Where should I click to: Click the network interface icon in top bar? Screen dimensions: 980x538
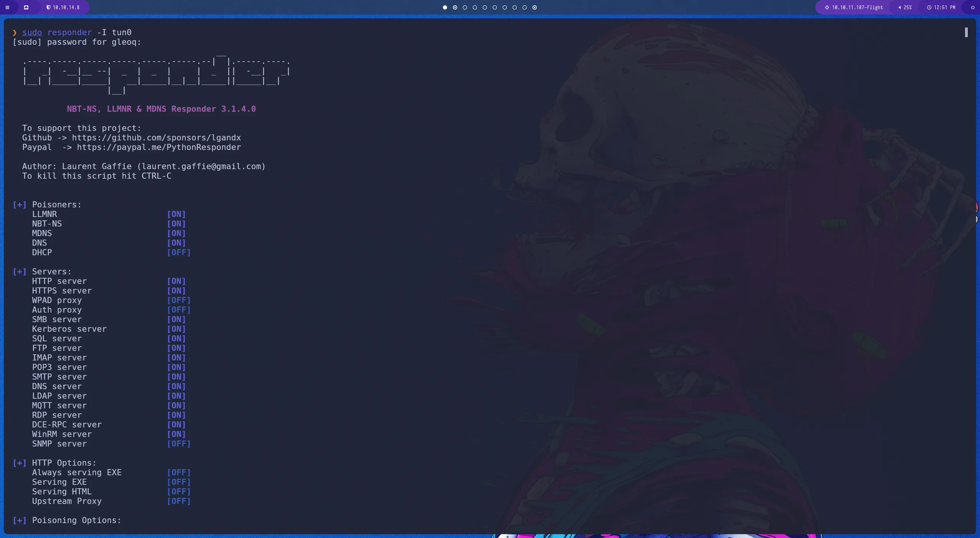[27, 7]
